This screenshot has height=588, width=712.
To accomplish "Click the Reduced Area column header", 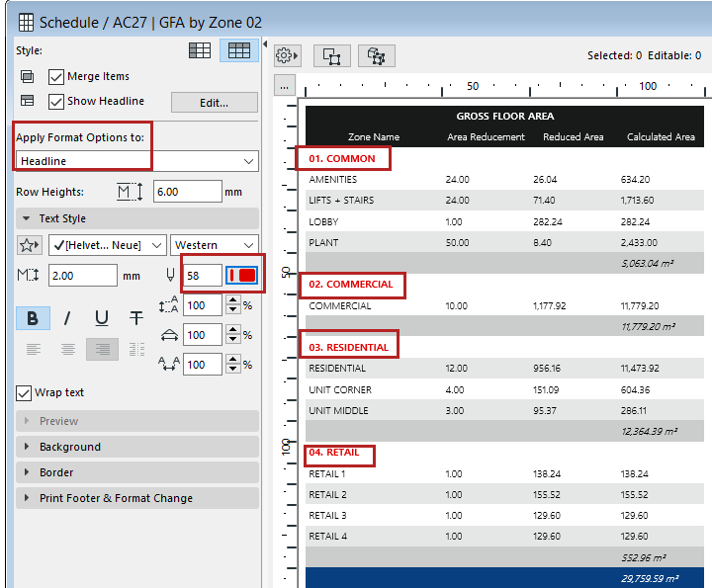I will [x=573, y=136].
